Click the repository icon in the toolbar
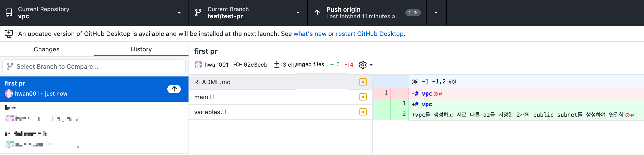Viewport: 644px width, 155px height. (9, 13)
